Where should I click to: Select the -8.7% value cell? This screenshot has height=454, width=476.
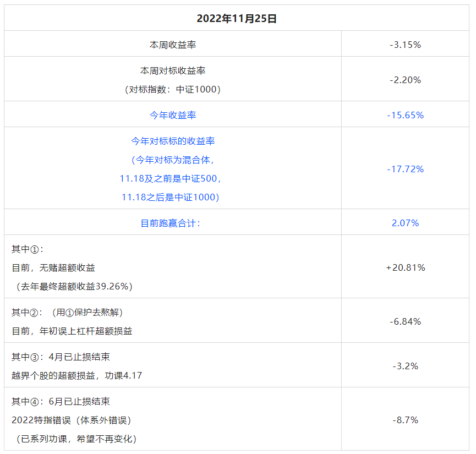point(405,420)
